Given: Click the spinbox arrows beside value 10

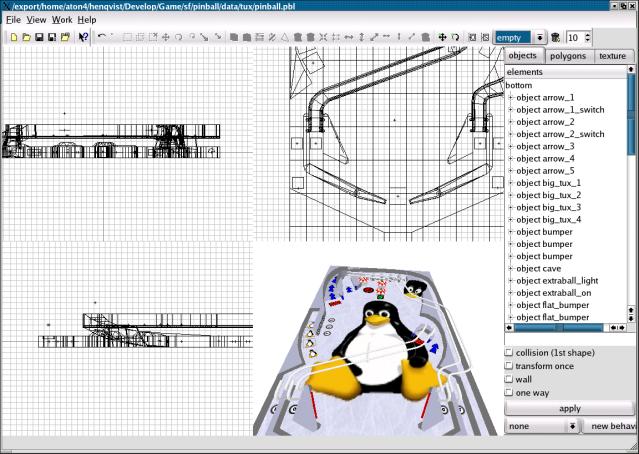Looking at the screenshot, I should [587, 37].
